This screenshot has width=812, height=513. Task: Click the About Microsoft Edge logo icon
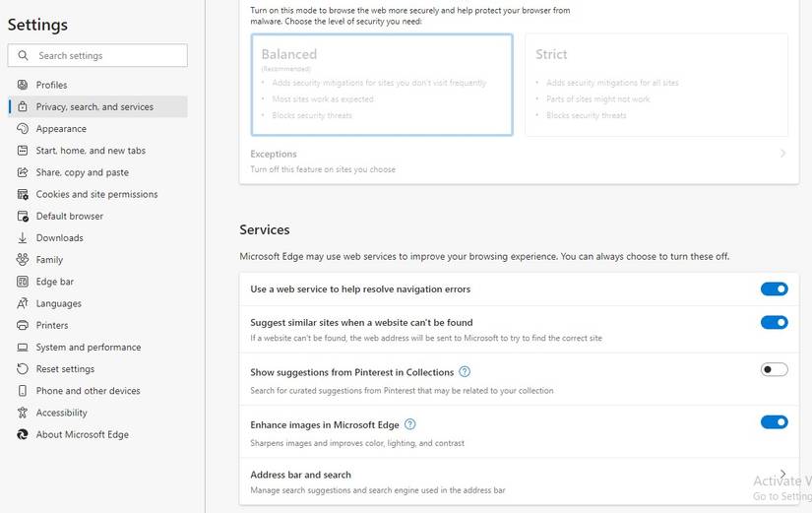pos(23,434)
